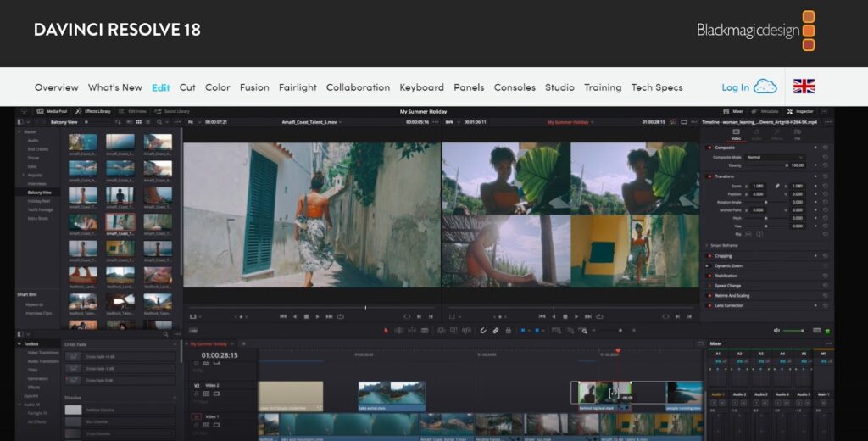
Task: Select the Holiday Reel bin
Action: click(x=39, y=201)
